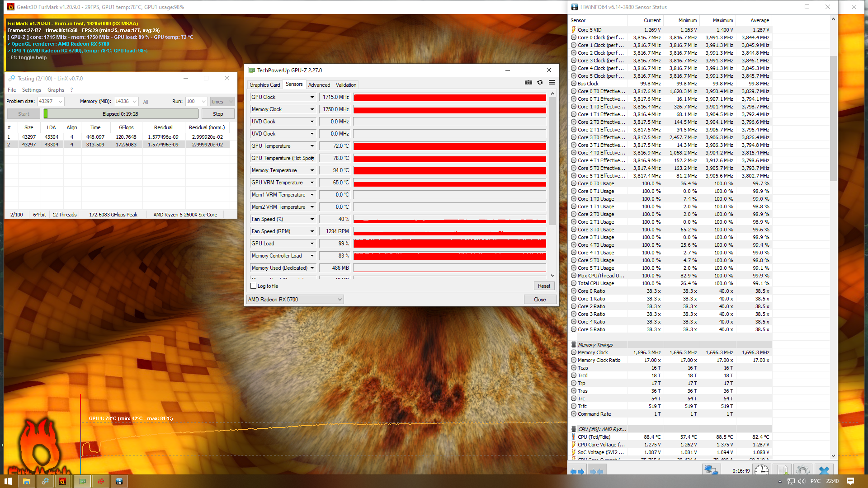Expand the GPU Clock sensor dropdown
This screenshot has height=488, width=868.
[312, 97]
